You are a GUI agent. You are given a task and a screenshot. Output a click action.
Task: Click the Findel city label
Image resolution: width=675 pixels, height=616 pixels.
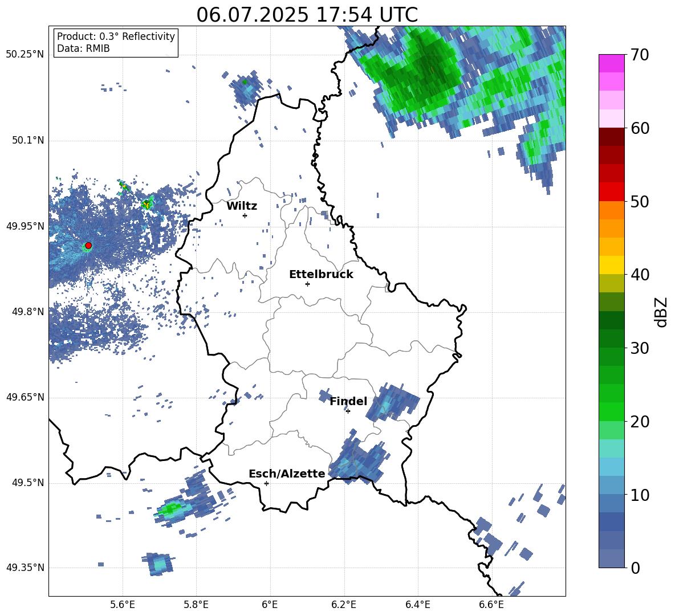pyautogui.click(x=348, y=401)
